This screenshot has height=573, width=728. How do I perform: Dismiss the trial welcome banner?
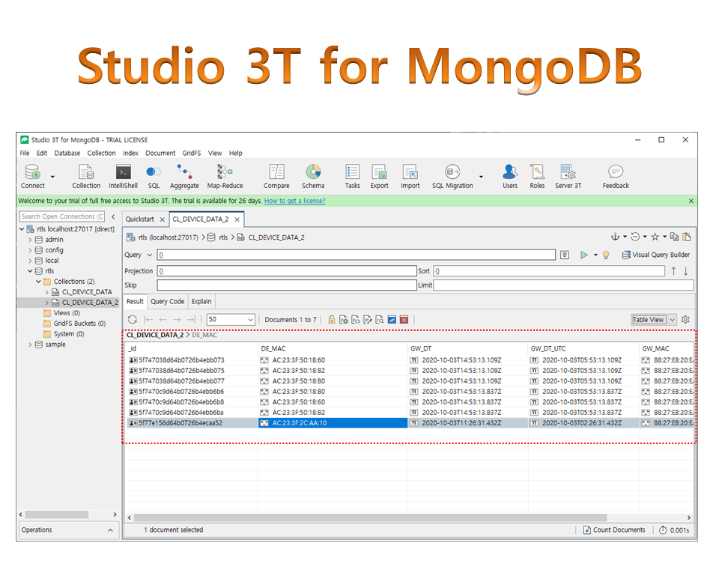[x=691, y=201]
